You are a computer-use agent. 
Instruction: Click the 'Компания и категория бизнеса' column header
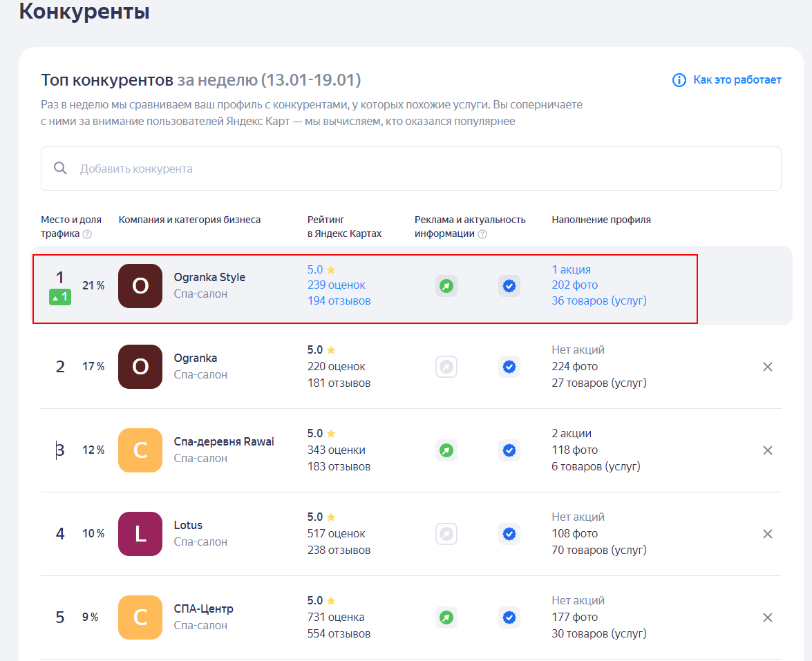click(189, 220)
